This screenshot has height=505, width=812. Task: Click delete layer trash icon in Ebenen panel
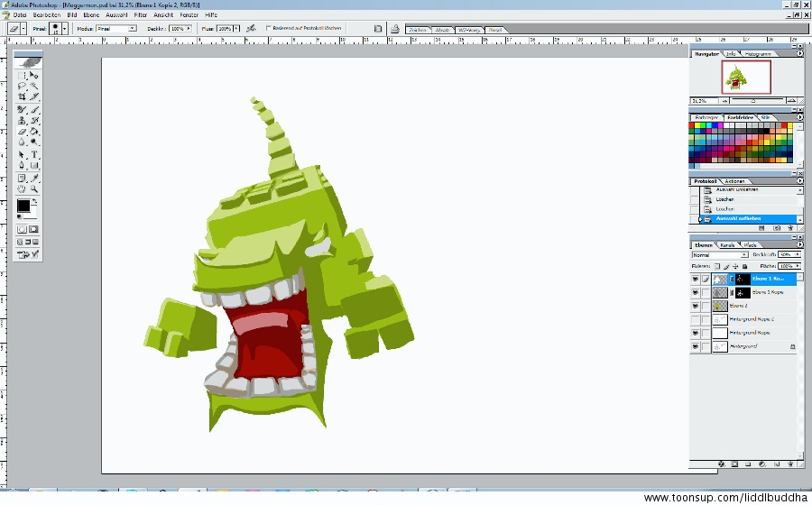tap(790, 464)
